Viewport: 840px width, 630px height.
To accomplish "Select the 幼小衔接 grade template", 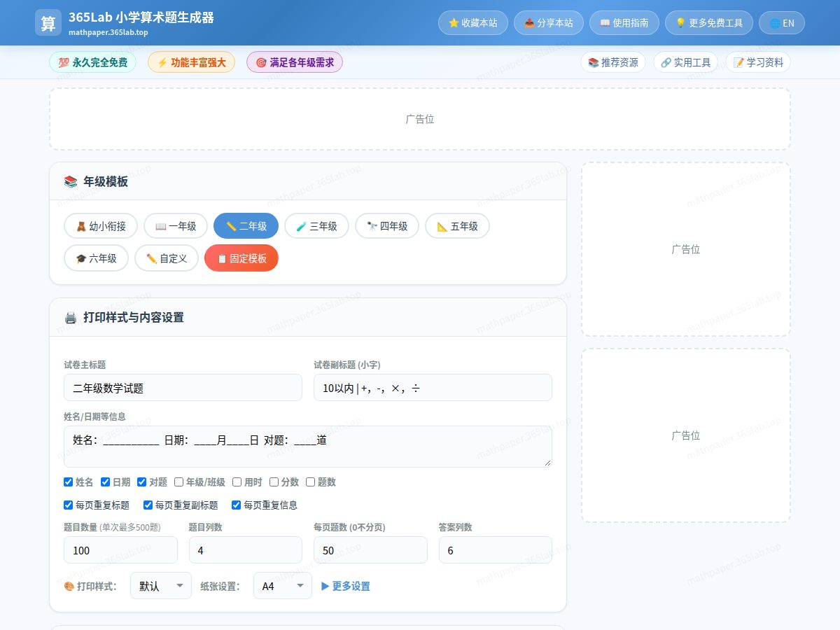I will 101,226.
